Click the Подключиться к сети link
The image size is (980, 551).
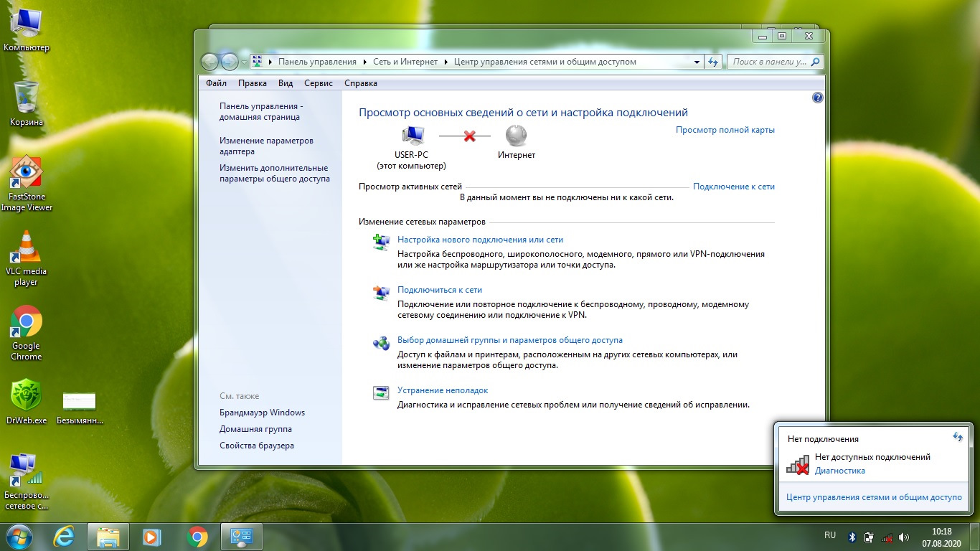coord(440,290)
